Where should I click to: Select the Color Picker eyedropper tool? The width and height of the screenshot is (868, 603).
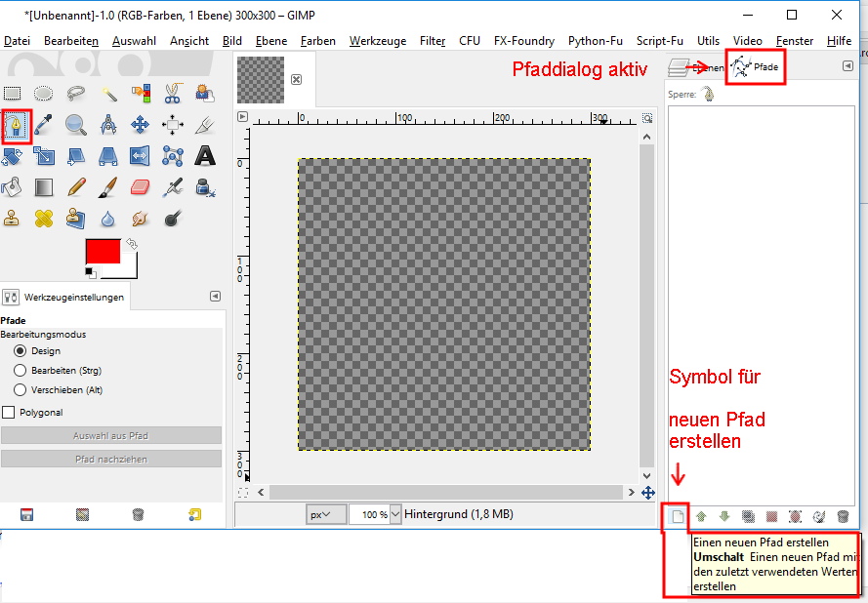[44, 125]
